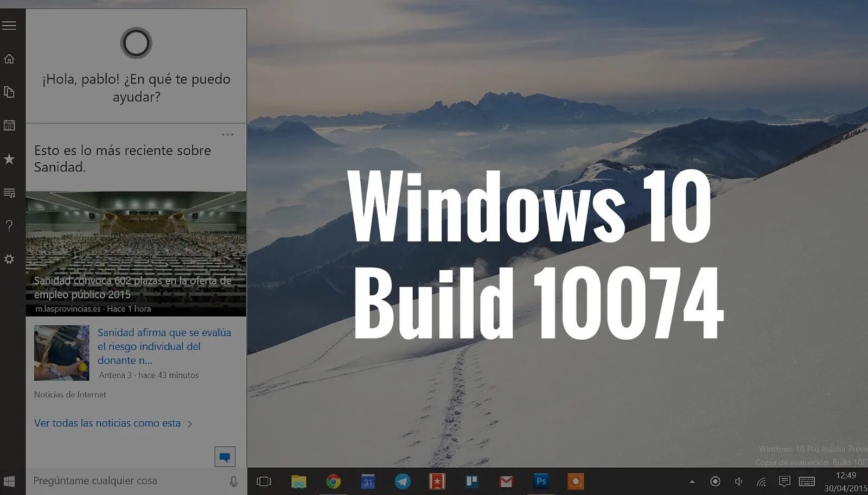The image size is (868, 495).
Task: Open Wi-Fi network tray icon
Action: [762, 481]
